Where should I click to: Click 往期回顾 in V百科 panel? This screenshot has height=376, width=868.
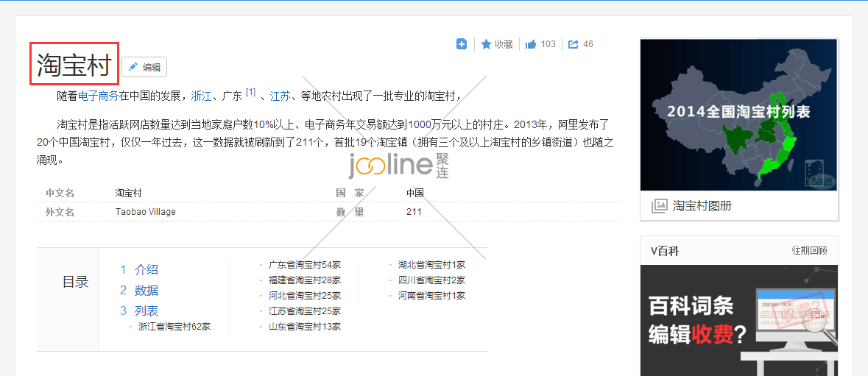[x=809, y=251]
